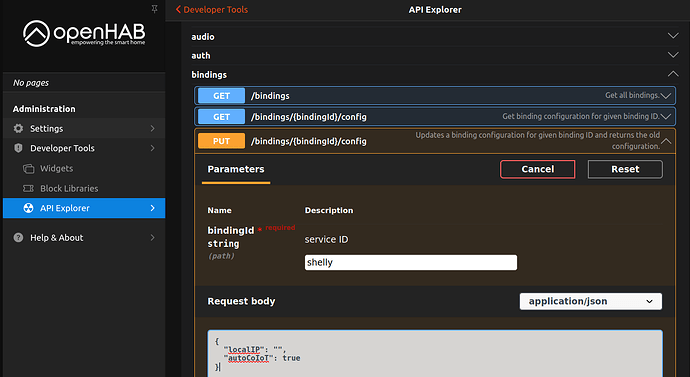The width and height of the screenshot is (690, 377).
Task: Open the Widgets sidebar item
Action: pos(84,168)
